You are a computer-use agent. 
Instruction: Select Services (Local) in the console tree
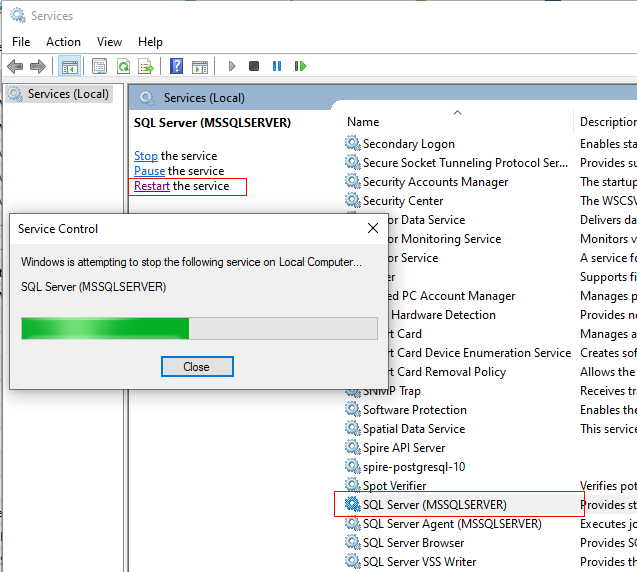point(69,93)
